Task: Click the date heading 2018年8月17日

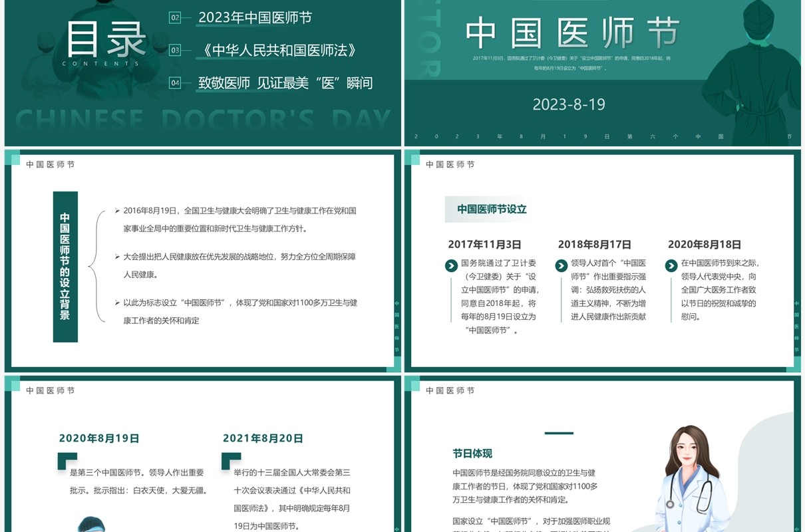Action: pyautogui.click(x=595, y=244)
